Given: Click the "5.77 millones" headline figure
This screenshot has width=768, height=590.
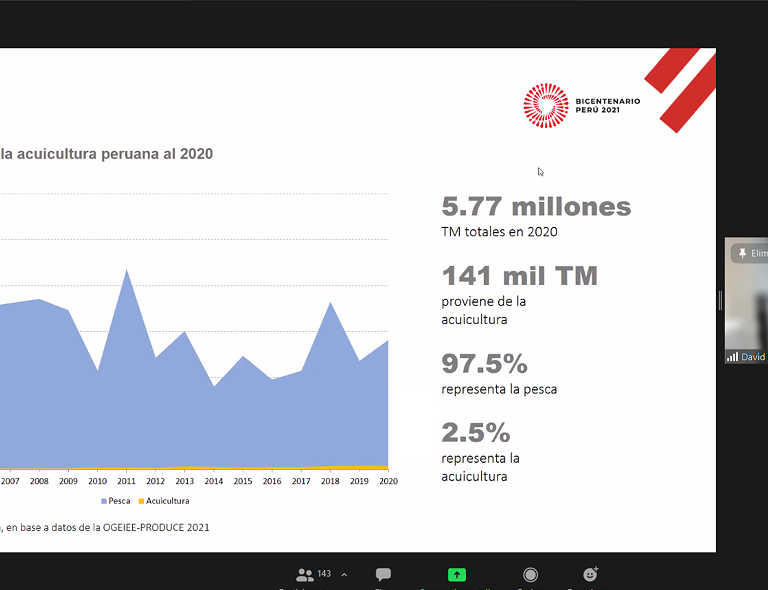Looking at the screenshot, I should click(x=536, y=207).
